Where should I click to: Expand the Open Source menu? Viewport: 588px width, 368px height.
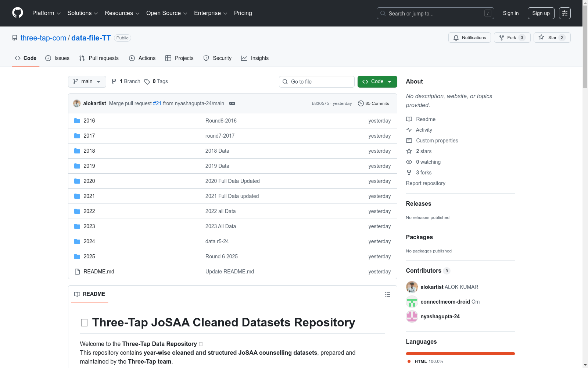coord(167,13)
